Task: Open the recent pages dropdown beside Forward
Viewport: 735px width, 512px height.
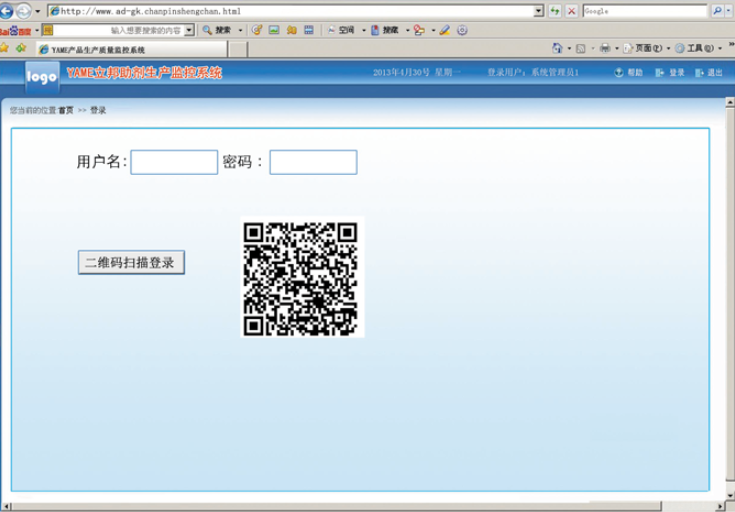Action: 38,11
